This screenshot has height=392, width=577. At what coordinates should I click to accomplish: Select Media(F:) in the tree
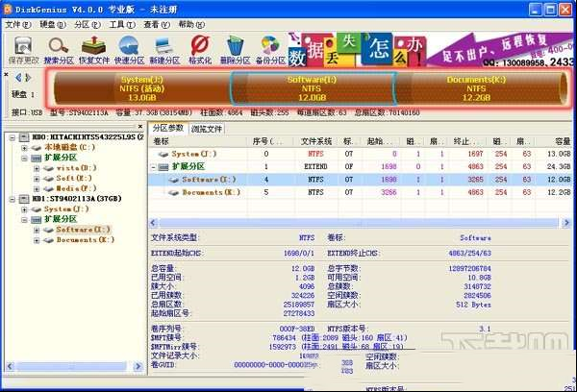[76, 188]
